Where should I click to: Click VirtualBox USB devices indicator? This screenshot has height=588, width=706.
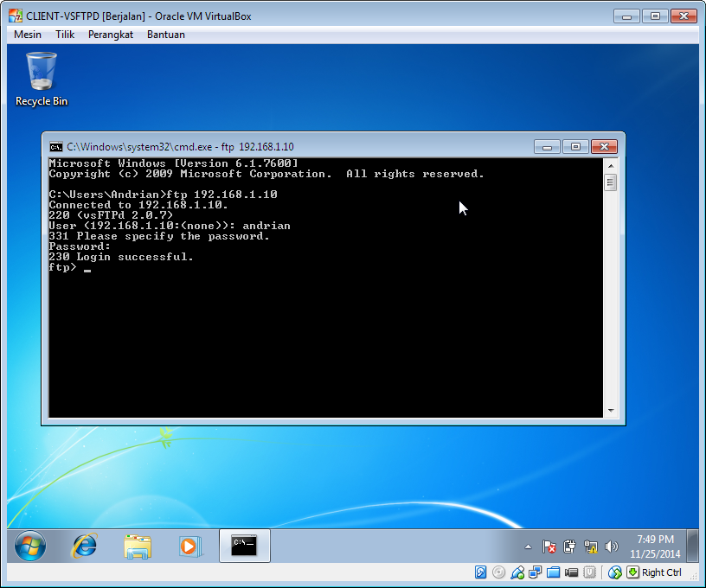[x=517, y=572]
